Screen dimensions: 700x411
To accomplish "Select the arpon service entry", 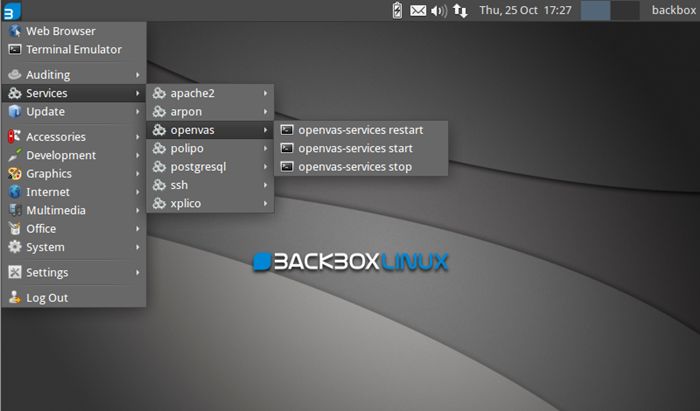I will point(210,112).
